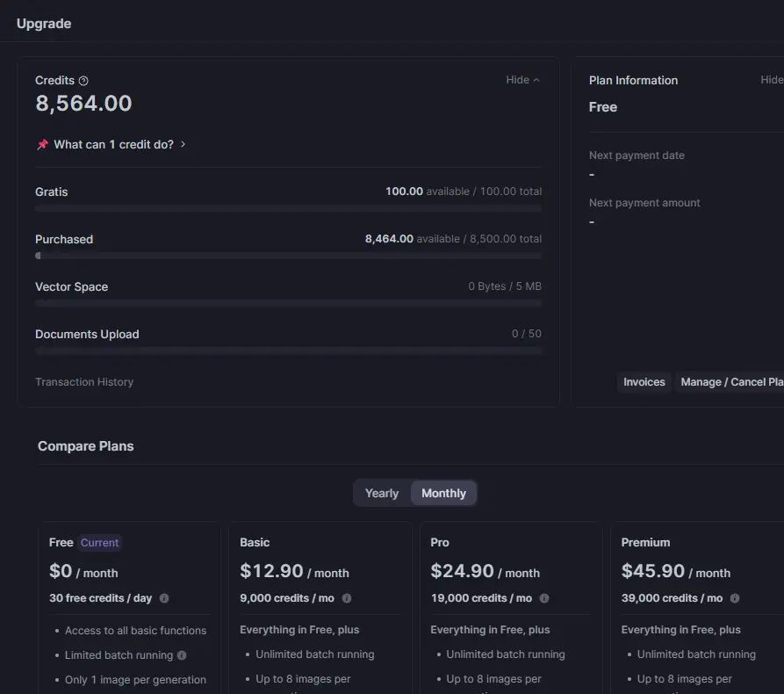This screenshot has height=694, width=784.
Task: Click the Credits help question mark icon
Action: 83,81
